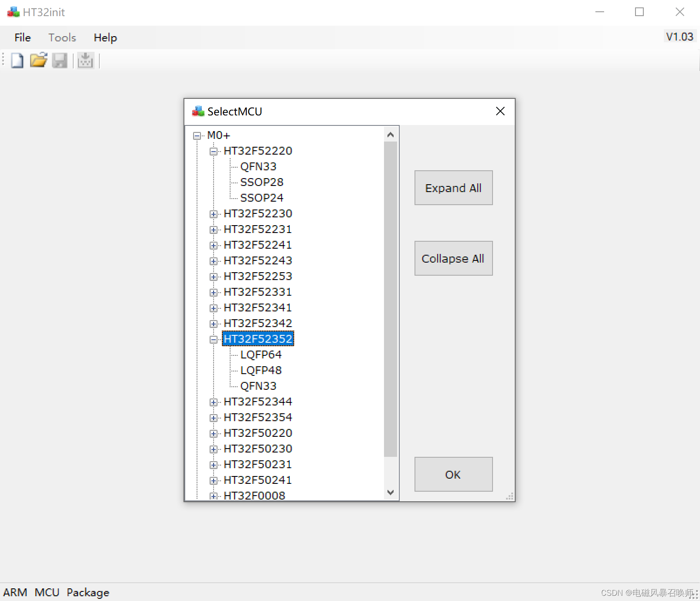This screenshot has height=601, width=700.
Task: Click the tree scrollbar up arrow
Action: [391, 135]
